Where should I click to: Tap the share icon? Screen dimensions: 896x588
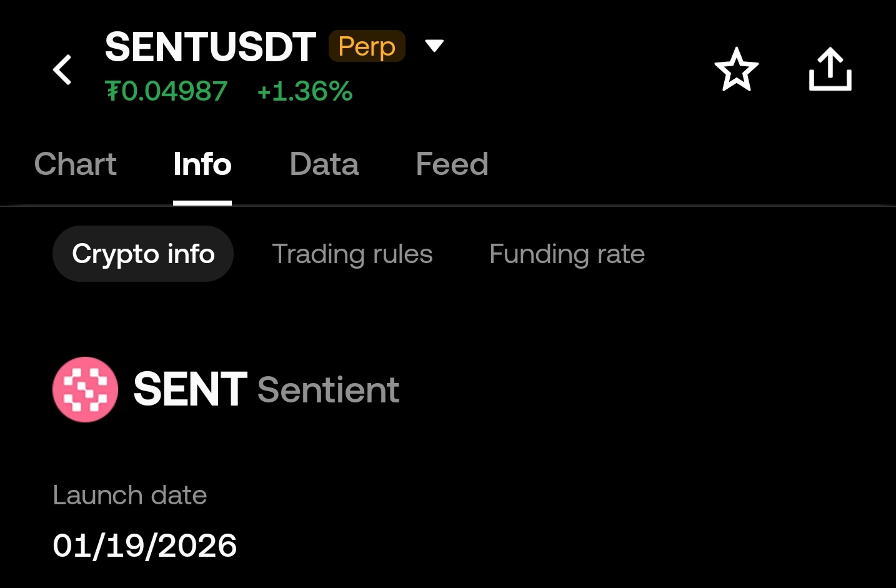tap(830, 69)
